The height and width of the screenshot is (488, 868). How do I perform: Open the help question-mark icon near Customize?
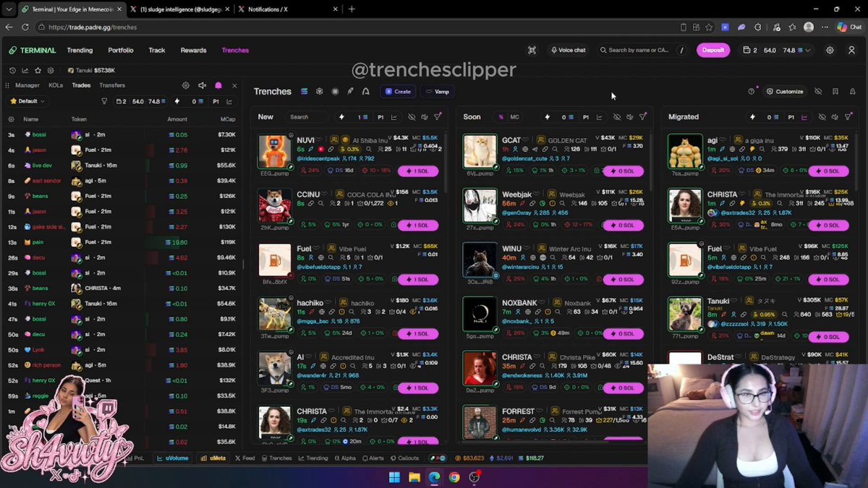coord(751,92)
